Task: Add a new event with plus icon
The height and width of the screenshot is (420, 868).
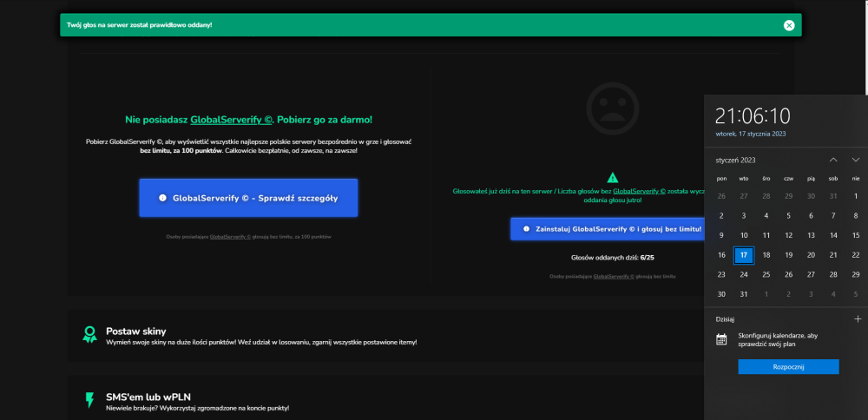Action: tap(858, 318)
